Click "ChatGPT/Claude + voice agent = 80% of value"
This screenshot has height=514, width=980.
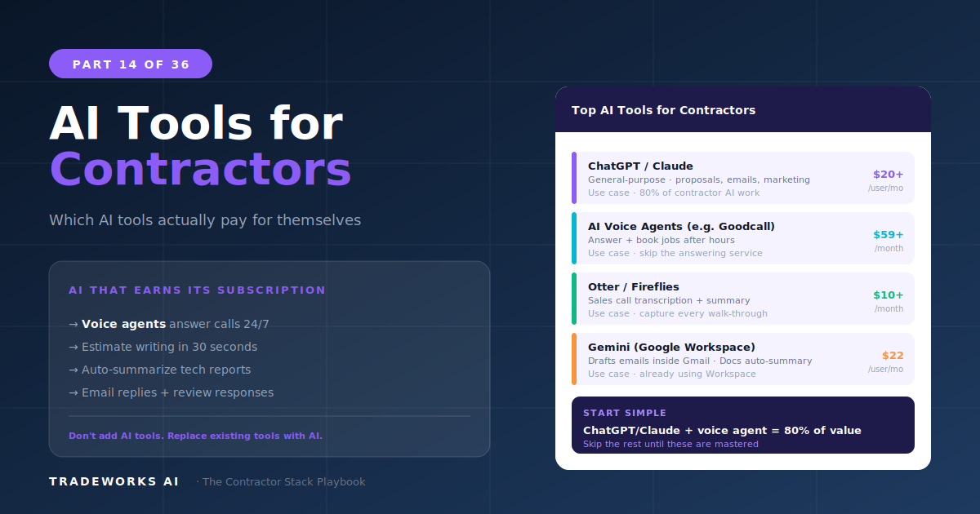722,430
